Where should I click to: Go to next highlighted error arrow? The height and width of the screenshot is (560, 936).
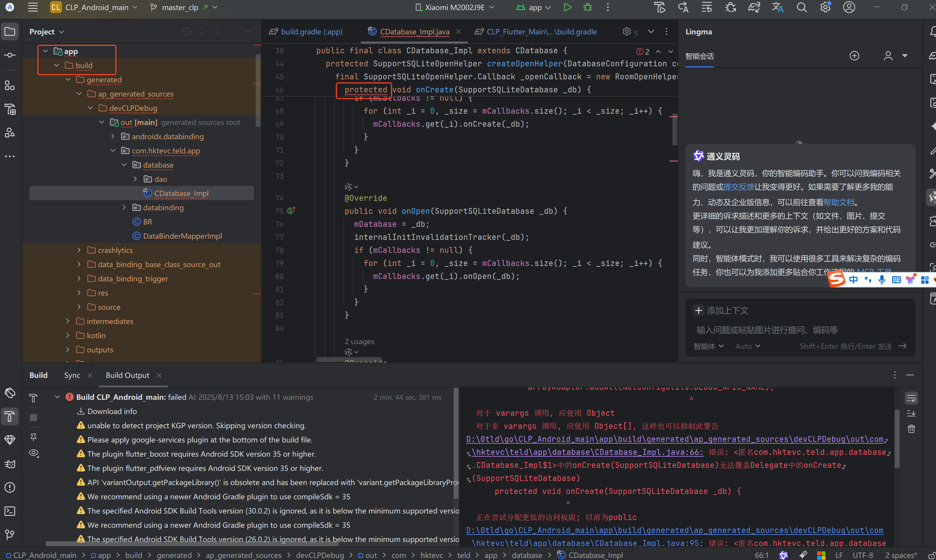coord(670,51)
